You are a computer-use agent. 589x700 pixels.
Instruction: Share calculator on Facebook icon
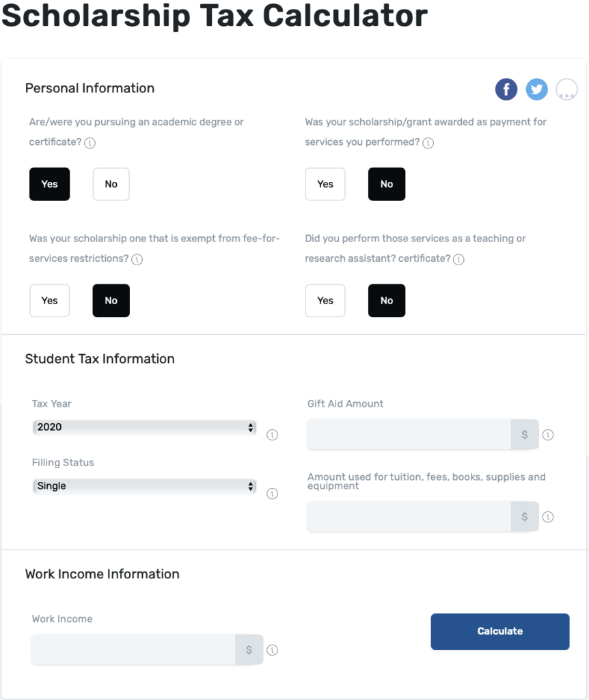click(506, 90)
